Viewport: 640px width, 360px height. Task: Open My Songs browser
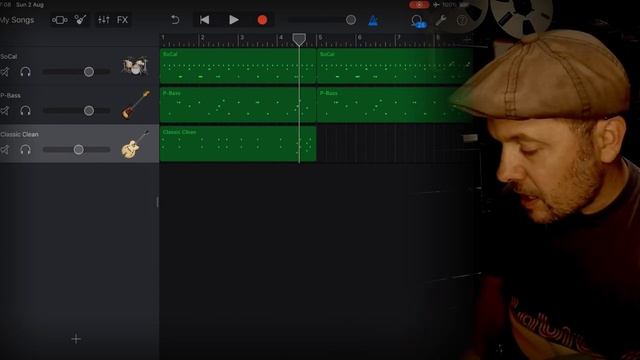pyautogui.click(x=17, y=20)
